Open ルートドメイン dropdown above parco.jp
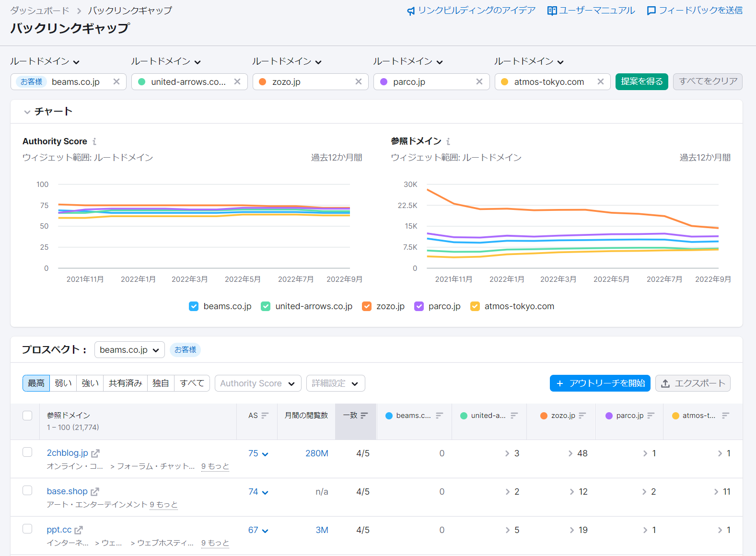Image resolution: width=756 pixels, height=556 pixels. 408,61
